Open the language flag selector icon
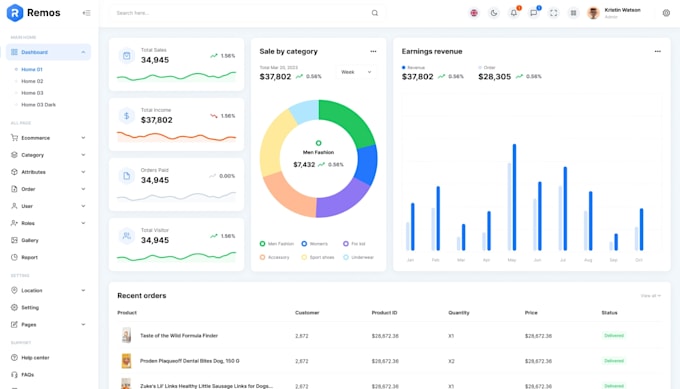The height and width of the screenshot is (389, 680). click(x=474, y=13)
